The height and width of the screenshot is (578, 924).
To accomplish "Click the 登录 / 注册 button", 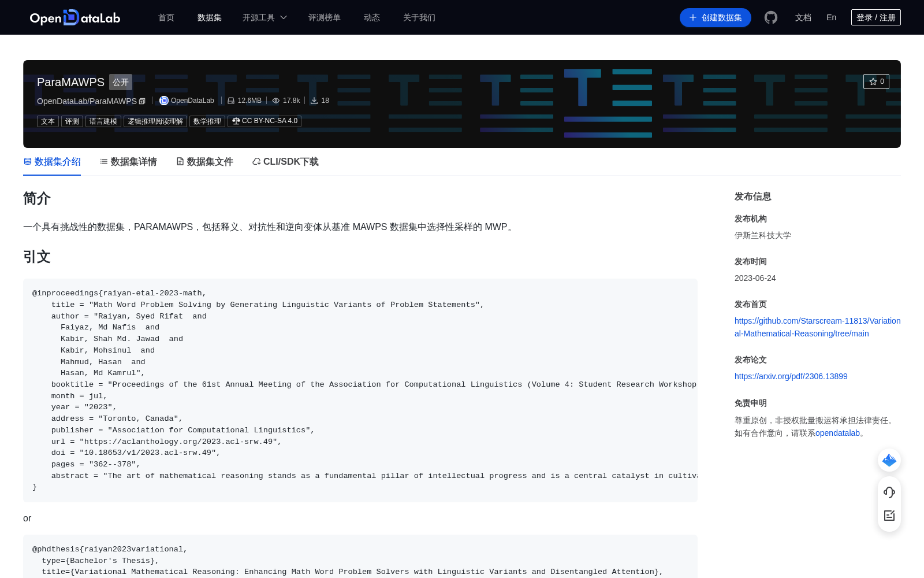I will 876,17.
